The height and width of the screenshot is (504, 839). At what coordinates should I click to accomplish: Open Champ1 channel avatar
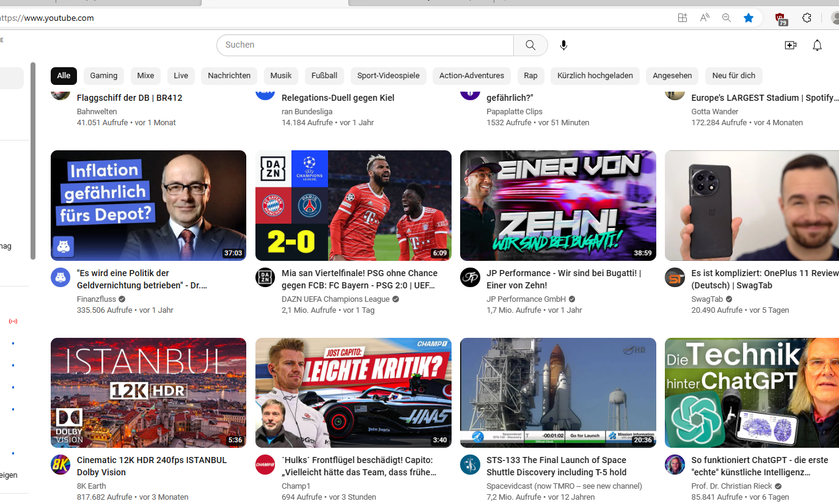pos(265,464)
